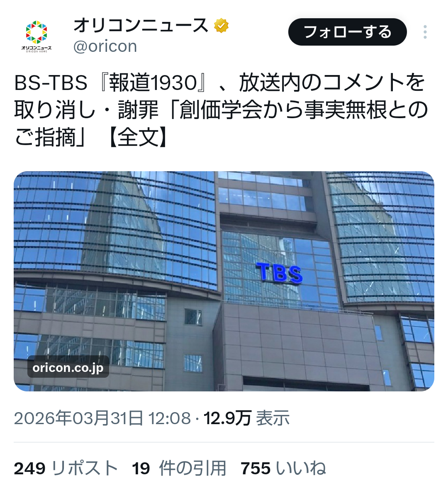Open the @oricon handle link

point(105,46)
